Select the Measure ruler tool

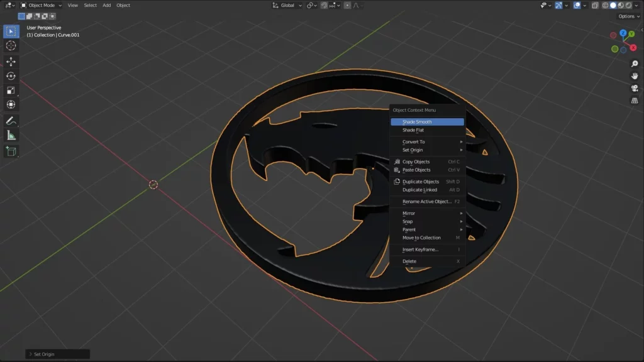[x=11, y=136]
